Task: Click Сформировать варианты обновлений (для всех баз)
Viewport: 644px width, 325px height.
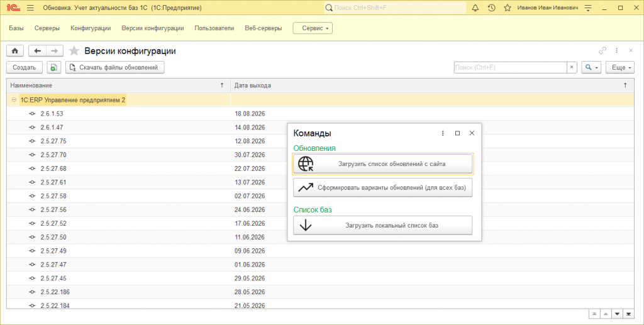Action: tap(383, 187)
